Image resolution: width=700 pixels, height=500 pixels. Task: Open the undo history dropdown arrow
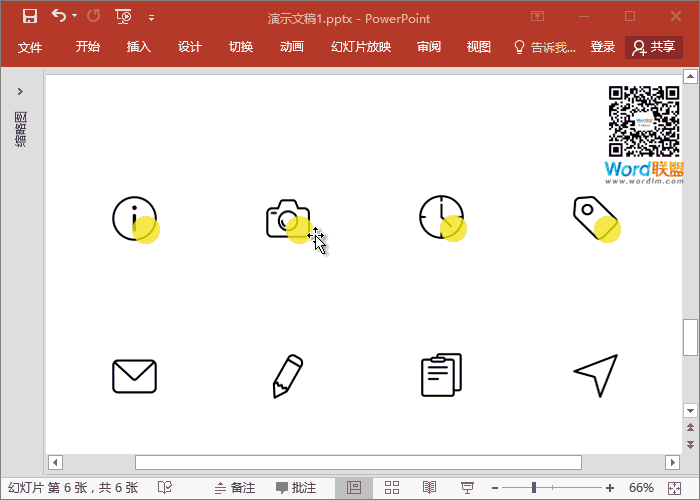tap(74, 17)
